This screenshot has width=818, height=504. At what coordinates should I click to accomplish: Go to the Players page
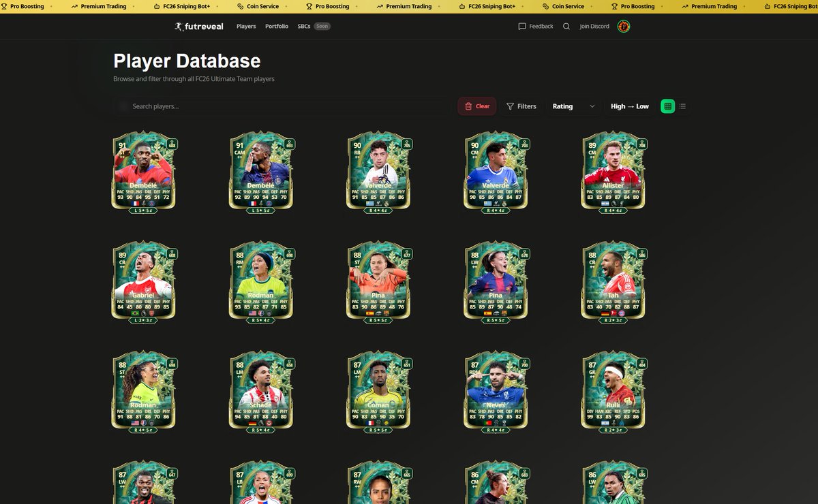246,27
